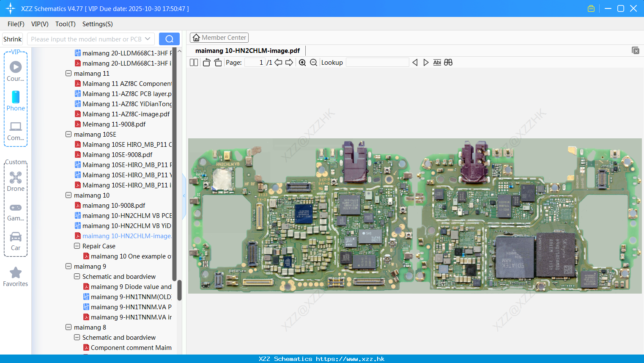Open maimang 9-HN1TNNM(OLD file
Image resolution: width=644 pixels, height=363 pixels.
click(x=131, y=297)
